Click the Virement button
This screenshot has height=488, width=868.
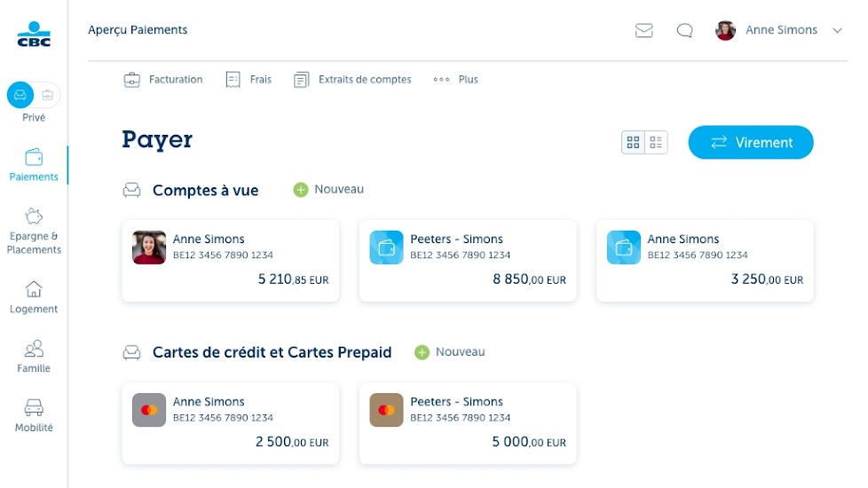[x=750, y=143]
